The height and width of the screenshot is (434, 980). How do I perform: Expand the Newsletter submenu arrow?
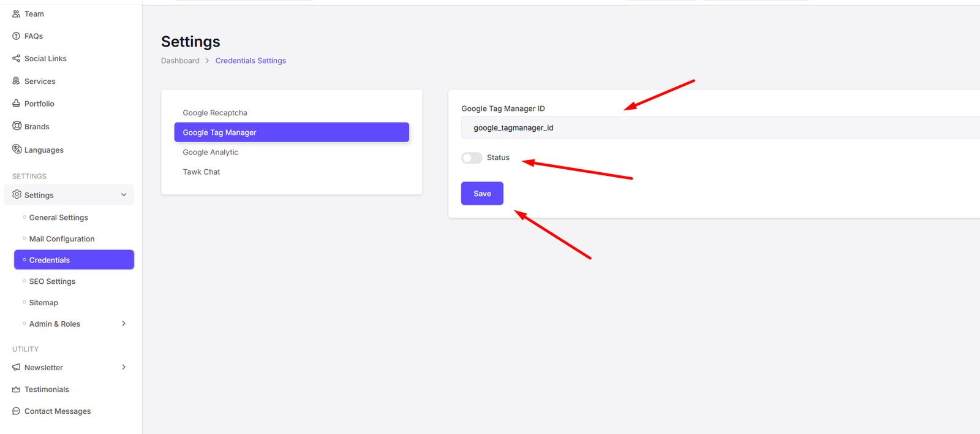(x=124, y=367)
